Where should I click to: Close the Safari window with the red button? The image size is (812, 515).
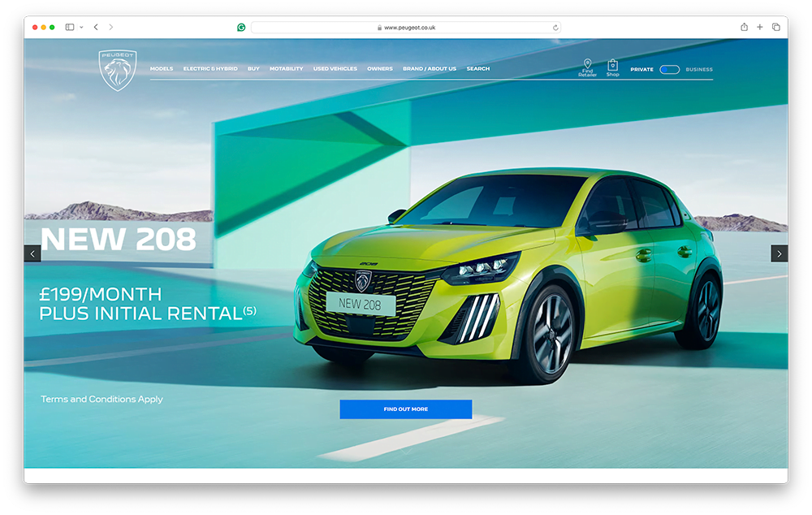(x=35, y=28)
